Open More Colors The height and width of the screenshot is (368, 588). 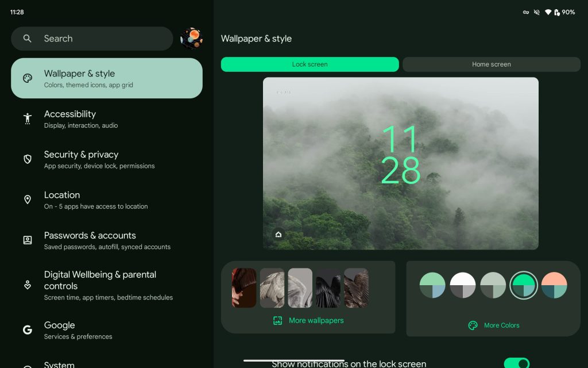pyautogui.click(x=494, y=325)
